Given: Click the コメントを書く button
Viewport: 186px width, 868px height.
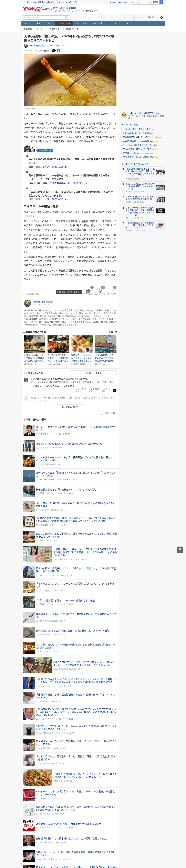Looking at the screenshot, I should tap(93, 373).
